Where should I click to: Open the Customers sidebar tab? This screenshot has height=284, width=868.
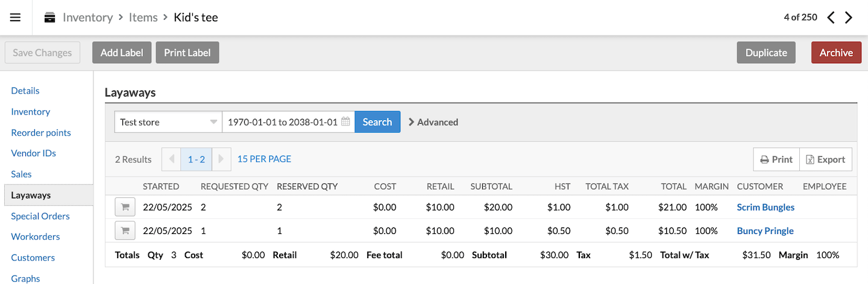(x=33, y=257)
